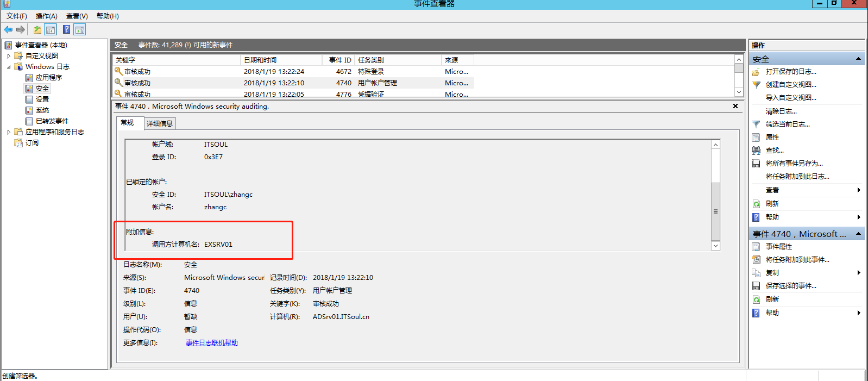
Task: Open the 事件日志联机帮助 link
Action: [212, 343]
